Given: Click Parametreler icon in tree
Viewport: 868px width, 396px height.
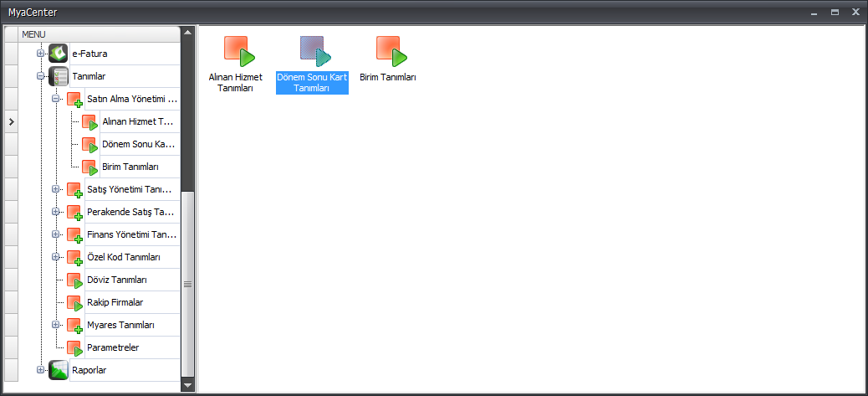Looking at the screenshot, I should pos(74,347).
